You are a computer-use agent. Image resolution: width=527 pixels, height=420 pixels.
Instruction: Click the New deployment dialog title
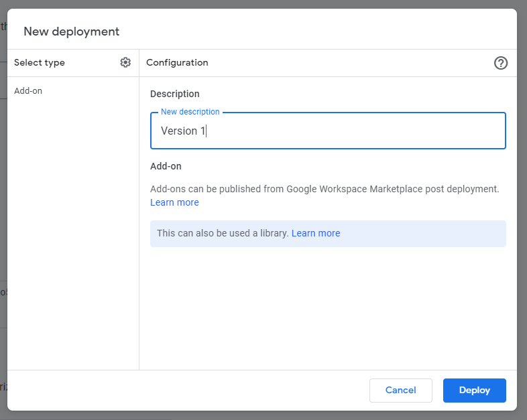pyautogui.click(x=72, y=31)
